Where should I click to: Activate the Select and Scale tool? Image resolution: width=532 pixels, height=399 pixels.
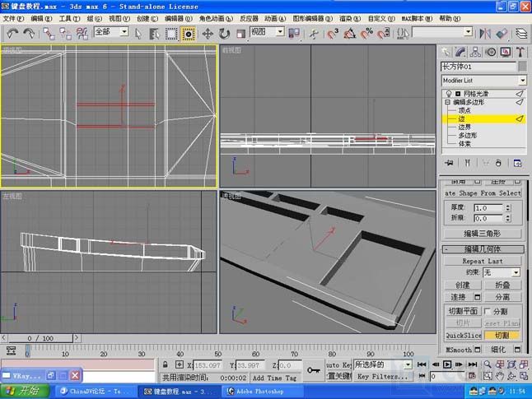coord(240,34)
